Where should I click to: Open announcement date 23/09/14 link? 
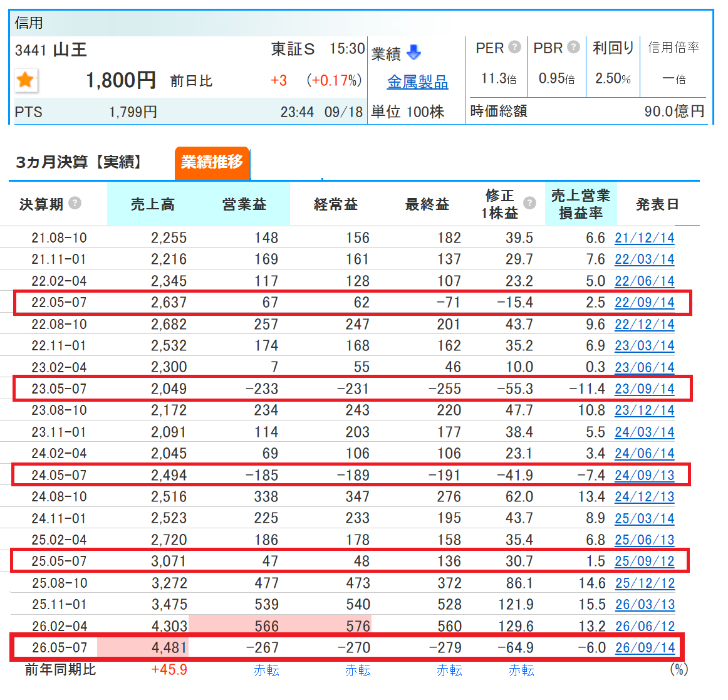click(645, 389)
